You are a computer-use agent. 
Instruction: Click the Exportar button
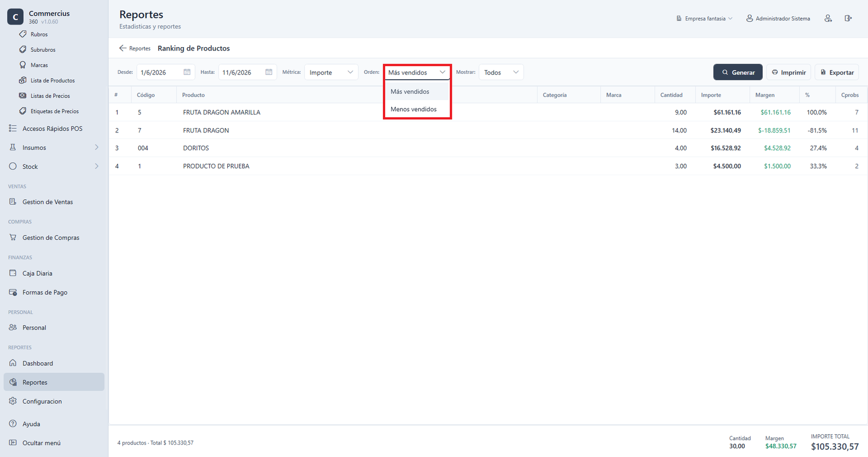tap(837, 72)
